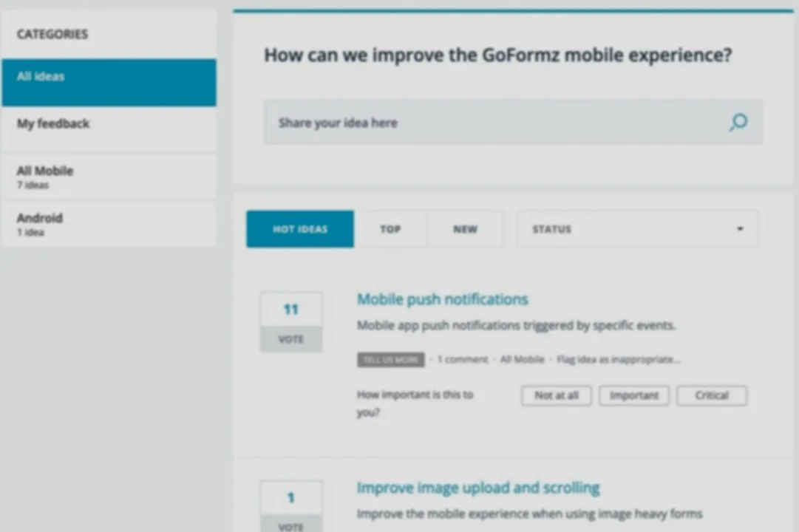The image size is (799, 532).
Task: Switch to the NEW tab
Action: coord(465,229)
